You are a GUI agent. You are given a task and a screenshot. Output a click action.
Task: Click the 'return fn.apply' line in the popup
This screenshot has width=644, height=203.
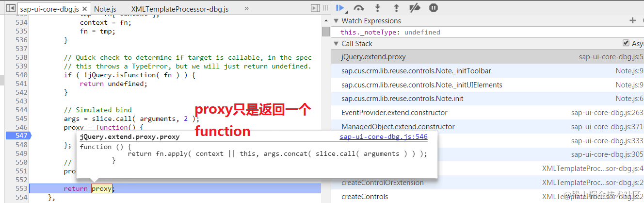tap(277, 153)
